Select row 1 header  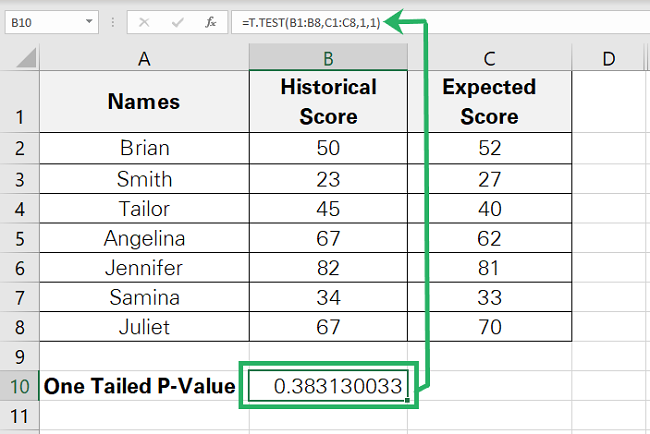click(x=20, y=102)
